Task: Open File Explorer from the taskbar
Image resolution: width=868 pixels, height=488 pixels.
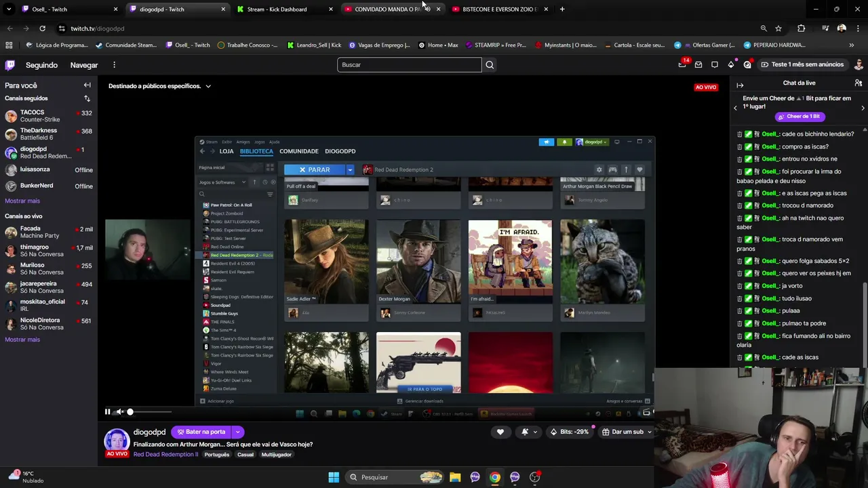Action: click(455, 477)
